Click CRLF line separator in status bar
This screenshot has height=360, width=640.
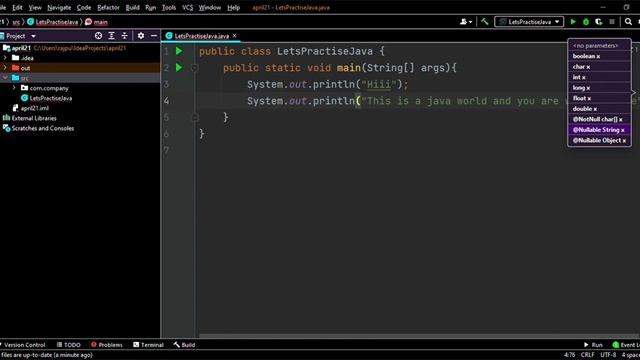coord(587,355)
